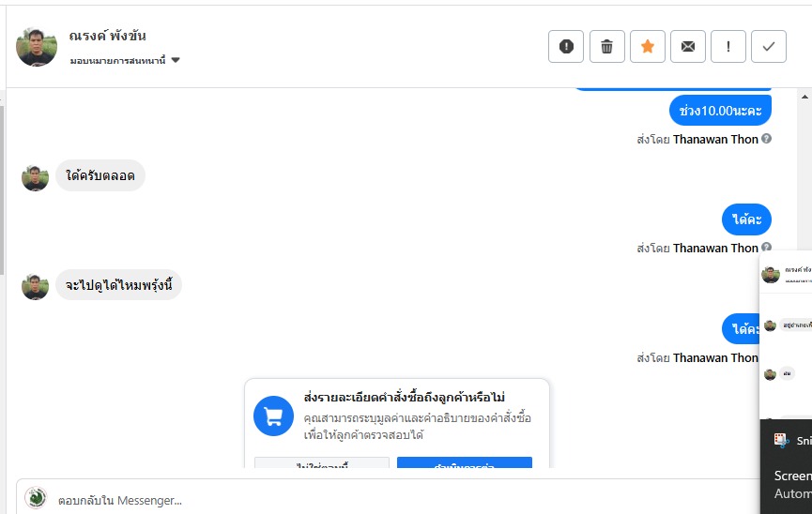Click the ณรงค์ พังขัน contact name
Screen dimensions: 812x514
(x=108, y=37)
